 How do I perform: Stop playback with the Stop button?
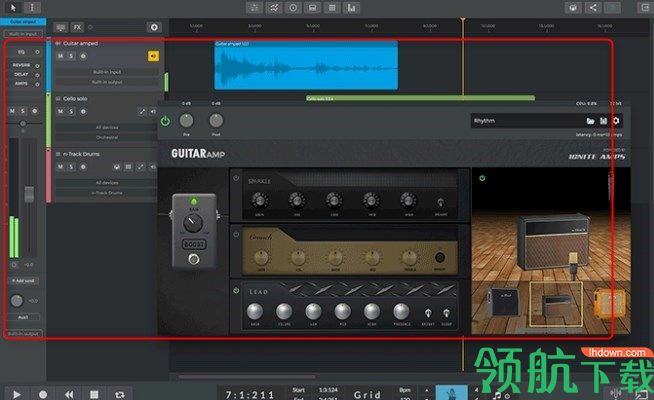(94, 394)
